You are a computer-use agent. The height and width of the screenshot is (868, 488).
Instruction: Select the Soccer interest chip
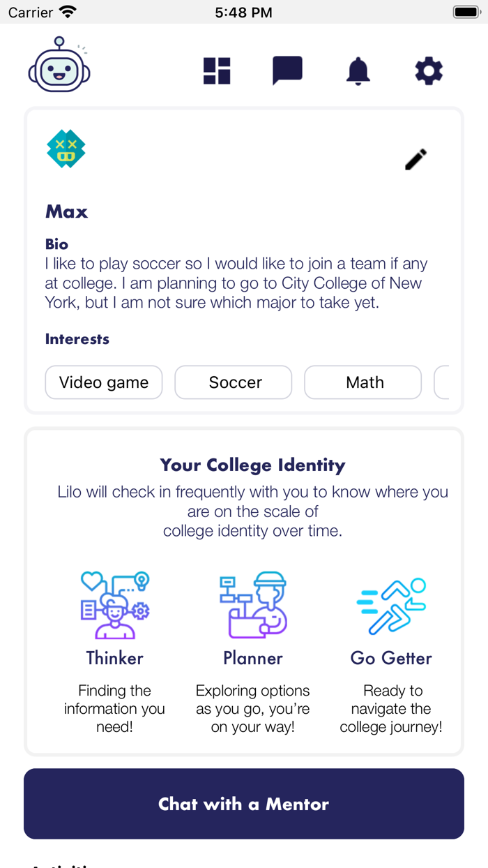[233, 382]
